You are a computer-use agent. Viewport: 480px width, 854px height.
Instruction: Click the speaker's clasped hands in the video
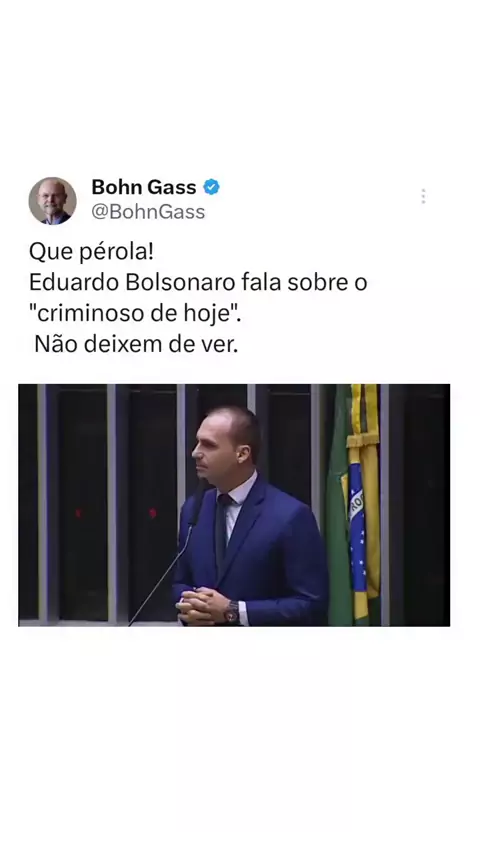(x=198, y=607)
